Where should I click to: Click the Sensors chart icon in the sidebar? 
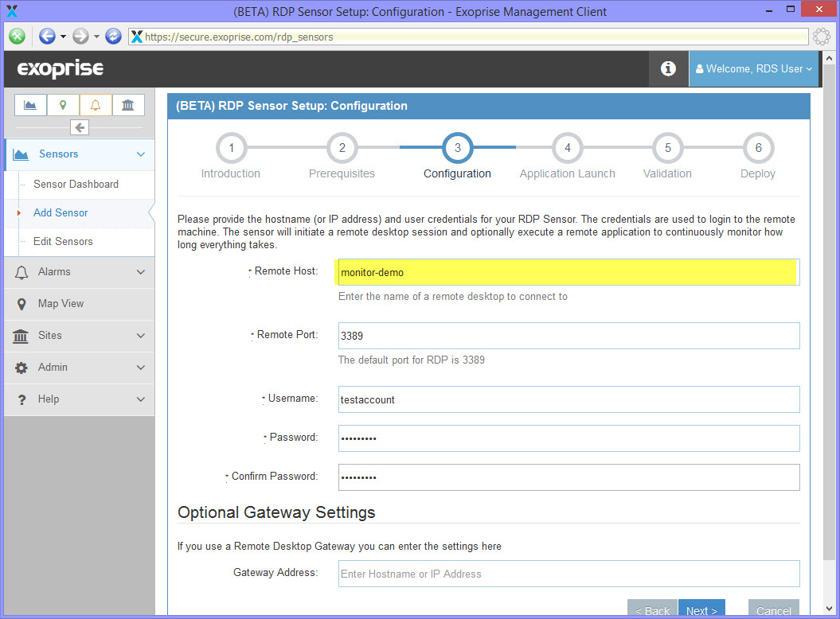(21, 154)
